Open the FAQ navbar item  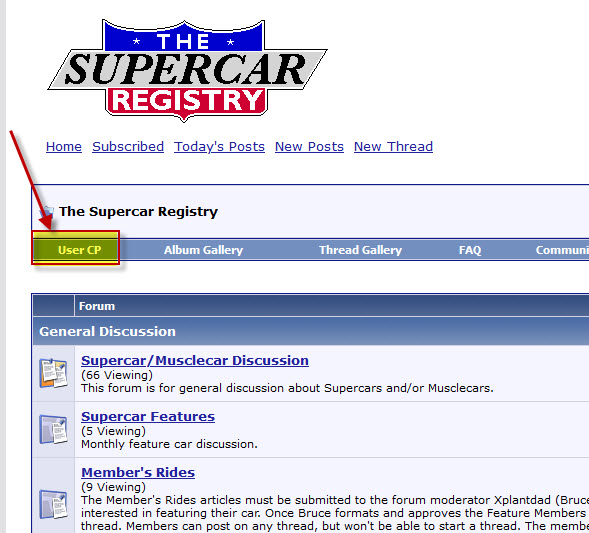470,250
